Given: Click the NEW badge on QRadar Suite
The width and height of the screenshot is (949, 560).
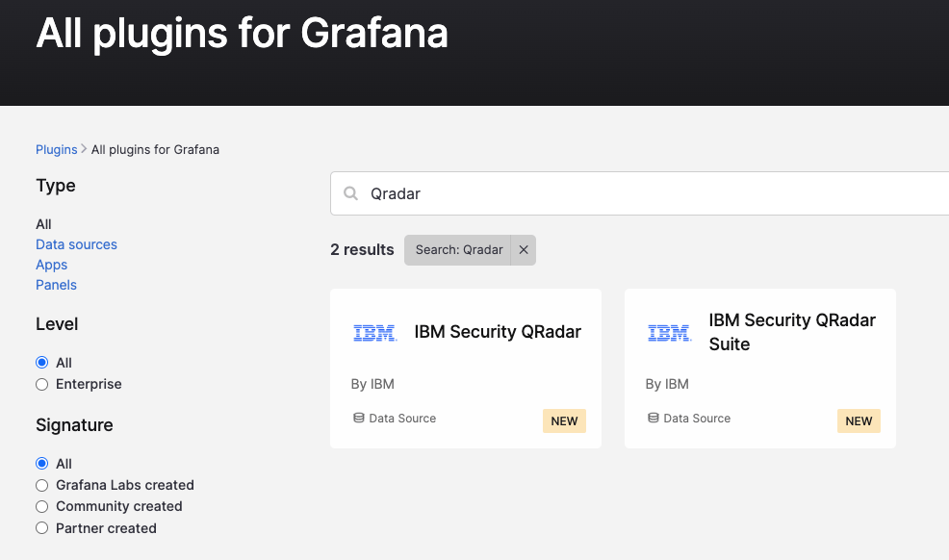Looking at the screenshot, I should pos(859,420).
